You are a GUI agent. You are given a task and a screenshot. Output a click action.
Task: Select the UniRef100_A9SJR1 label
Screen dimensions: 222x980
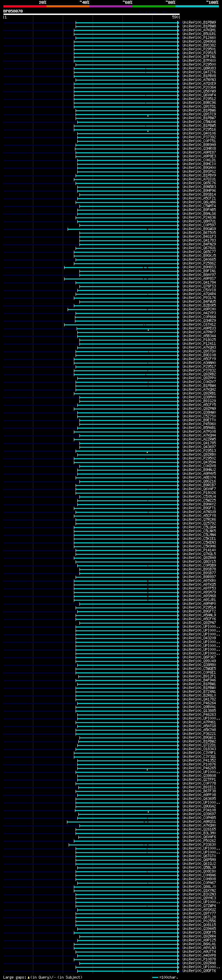tap(199, 600)
